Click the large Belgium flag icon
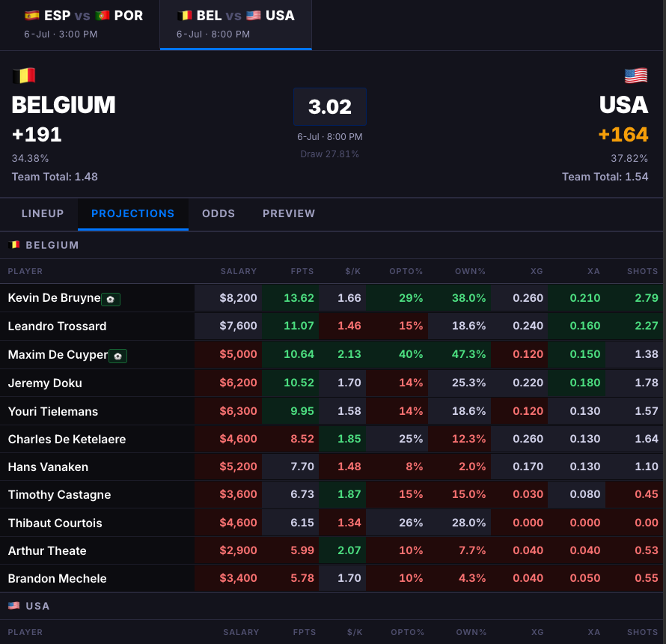666x644 pixels. 24,76
